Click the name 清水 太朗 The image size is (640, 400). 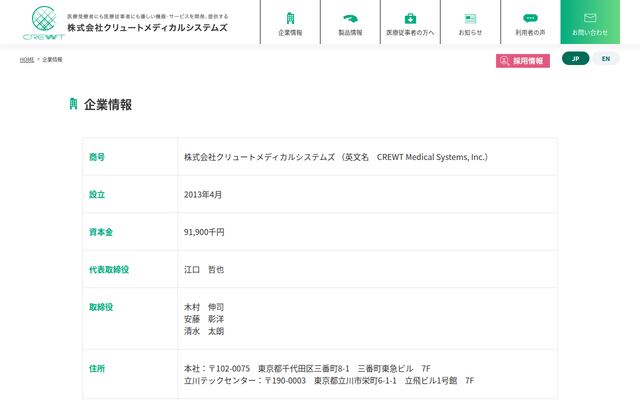pos(204,331)
